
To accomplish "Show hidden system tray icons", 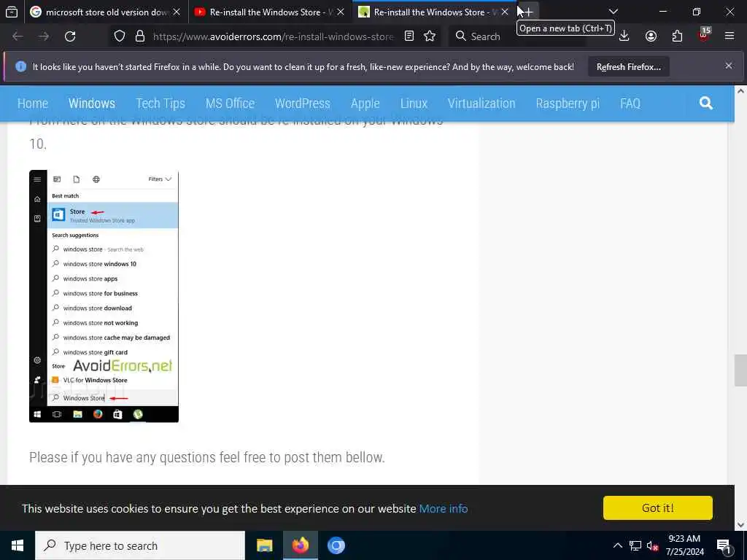I will [x=617, y=545].
